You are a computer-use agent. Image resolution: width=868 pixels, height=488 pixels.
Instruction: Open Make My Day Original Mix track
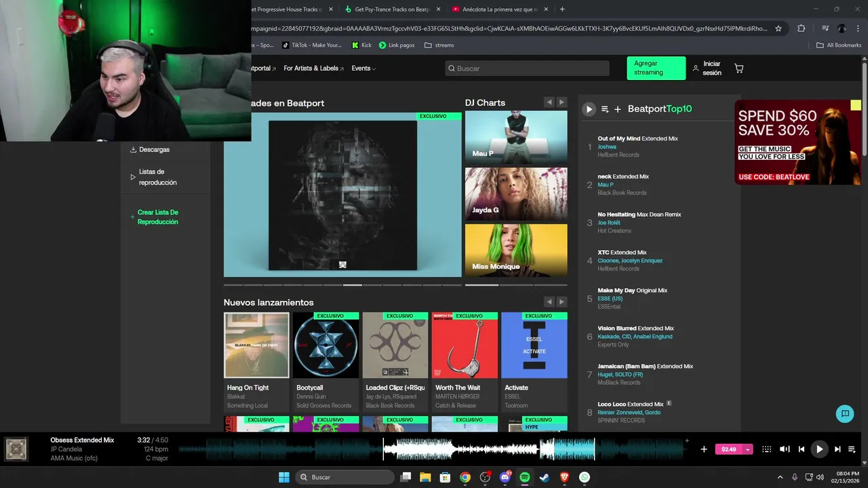(x=632, y=290)
